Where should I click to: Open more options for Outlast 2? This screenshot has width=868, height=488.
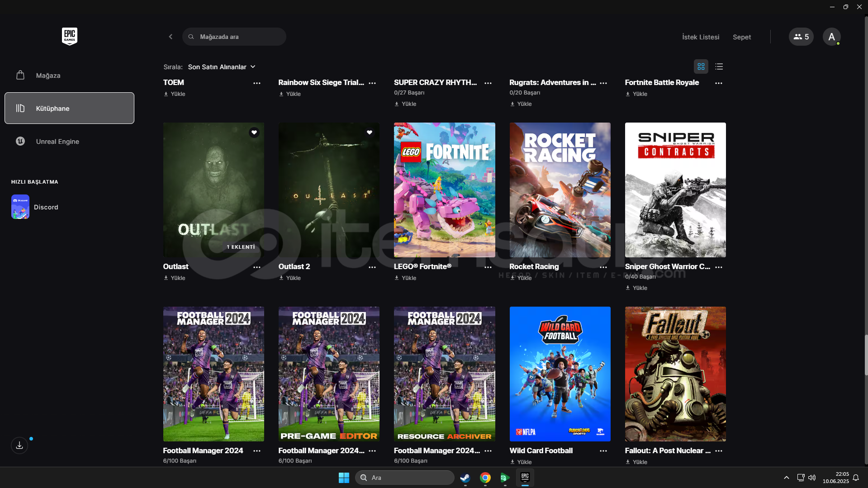372,267
